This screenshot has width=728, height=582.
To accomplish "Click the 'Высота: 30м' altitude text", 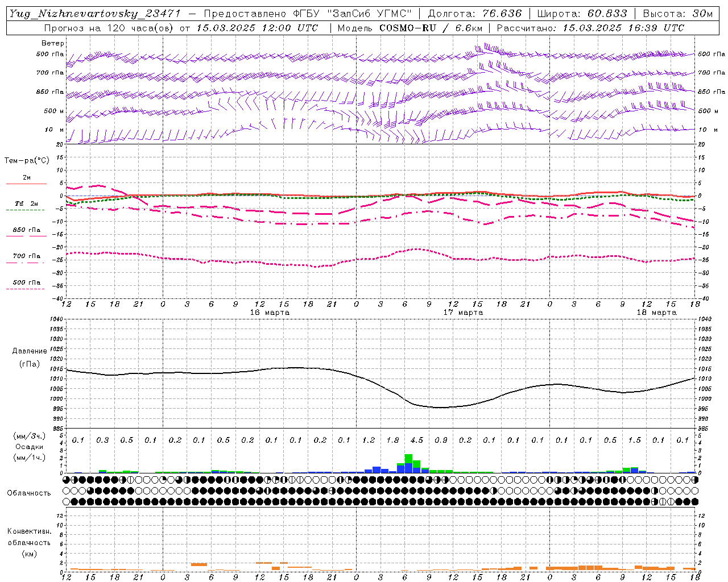I will point(677,14).
